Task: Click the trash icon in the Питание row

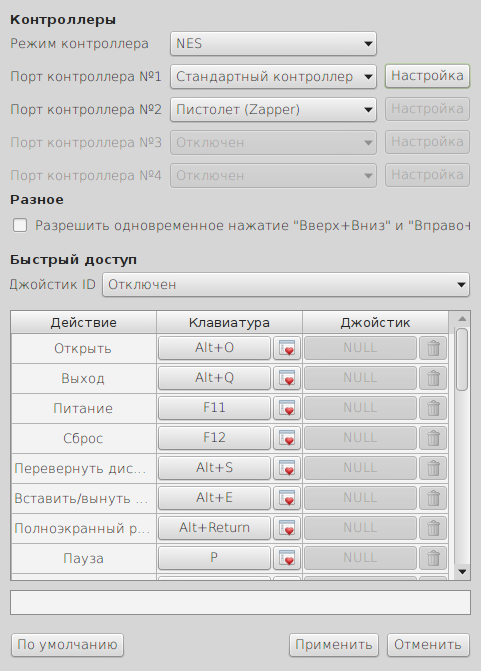Action: [x=433, y=408]
